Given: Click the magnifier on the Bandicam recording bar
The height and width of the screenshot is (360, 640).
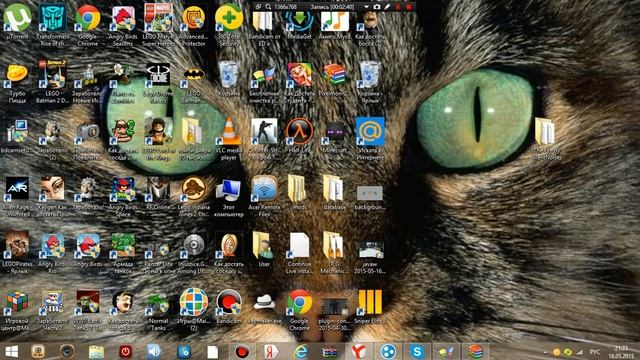Looking at the screenshot, I should point(268,7).
